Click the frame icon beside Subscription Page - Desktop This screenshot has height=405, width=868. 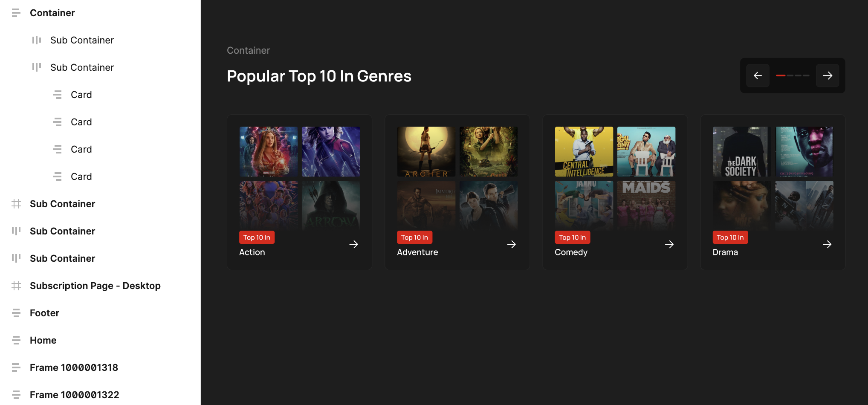pyautogui.click(x=16, y=286)
